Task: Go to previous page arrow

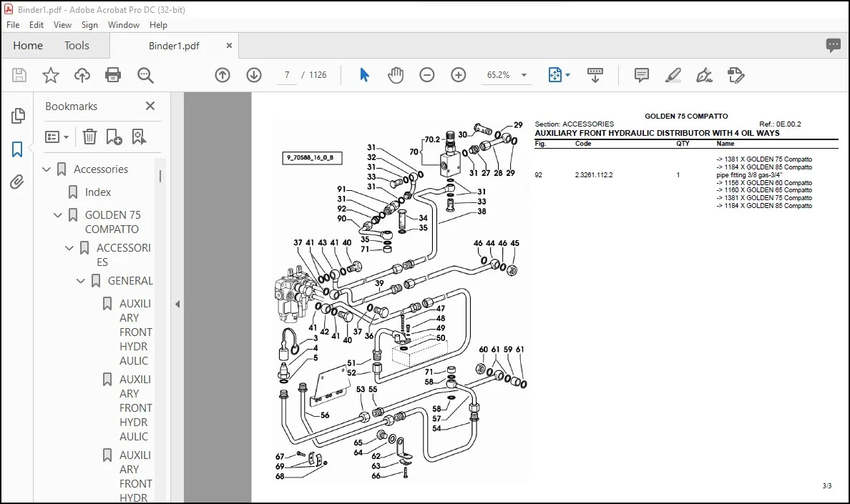Action: point(223,75)
